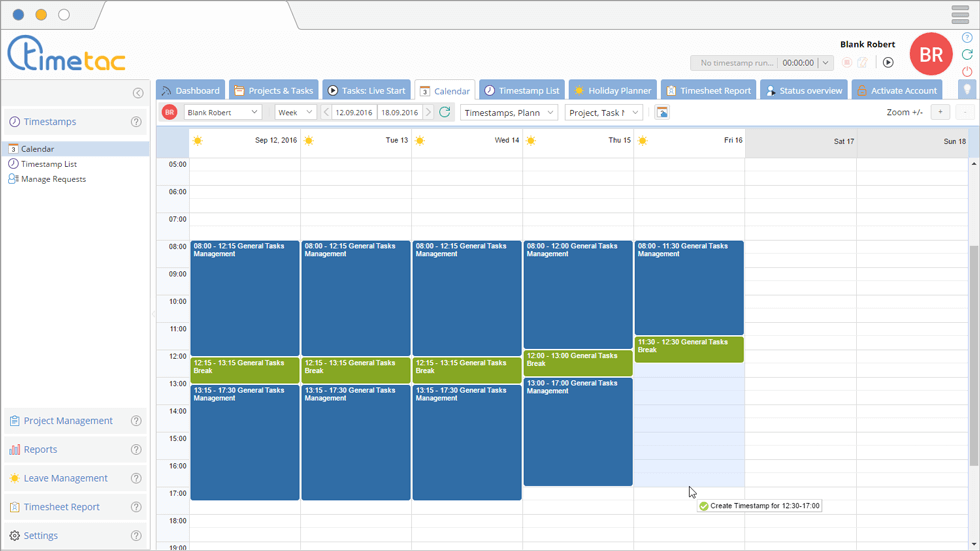Start a timestamp with the play button
The width and height of the screenshot is (980, 551).
[888, 62]
